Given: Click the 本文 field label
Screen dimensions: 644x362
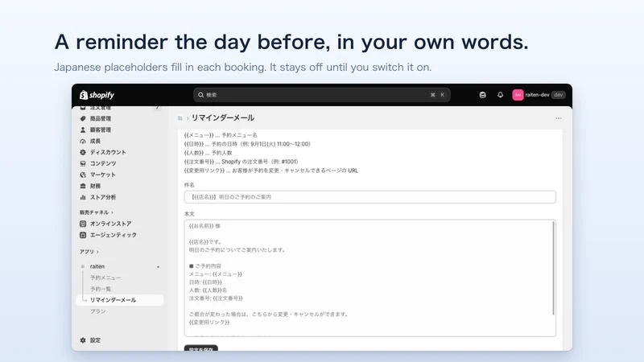Looking at the screenshot, I should coord(189,214).
